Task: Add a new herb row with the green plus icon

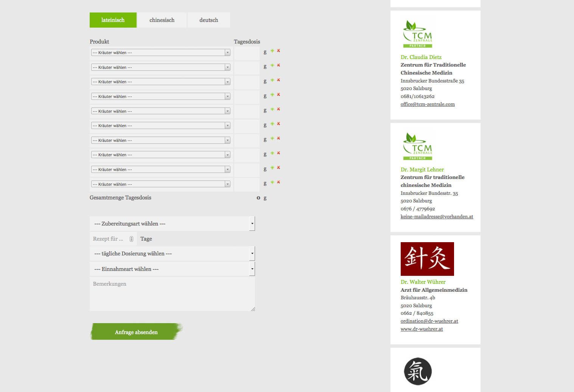Action: tap(272, 51)
